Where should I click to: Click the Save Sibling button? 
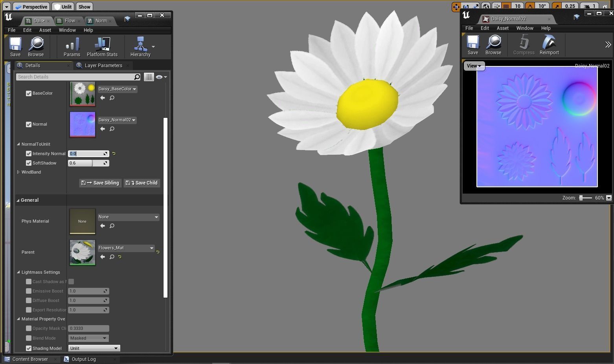click(x=100, y=183)
